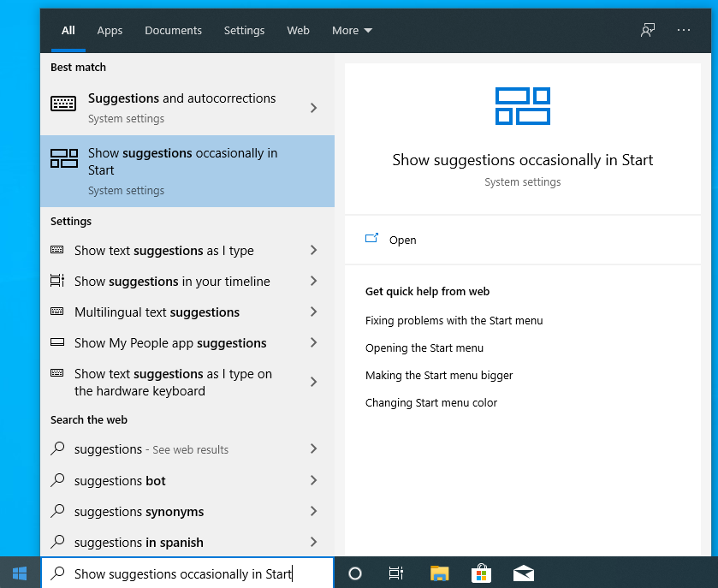The height and width of the screenshot is (588, 718).
Task: Open the Start menu button
Action: pos(19,573)
